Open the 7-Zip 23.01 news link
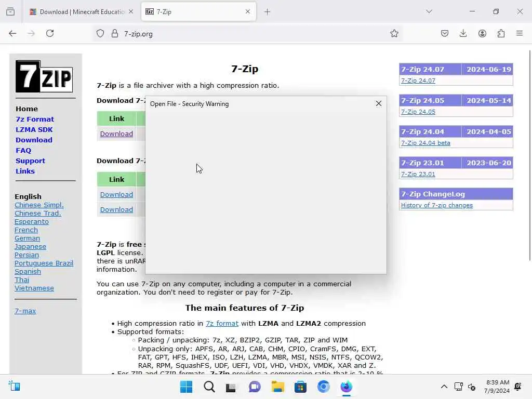 (418, 174)
